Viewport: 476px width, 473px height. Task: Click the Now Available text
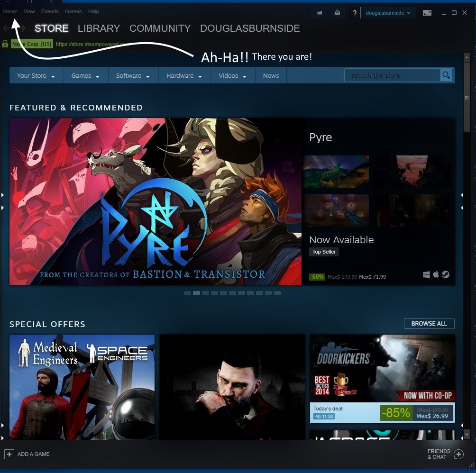coord(341,240)
